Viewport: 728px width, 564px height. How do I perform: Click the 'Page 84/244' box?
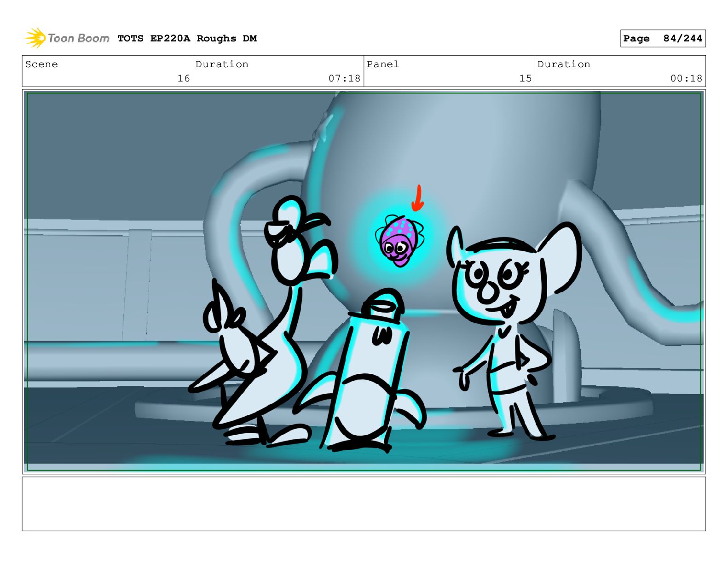663,39
